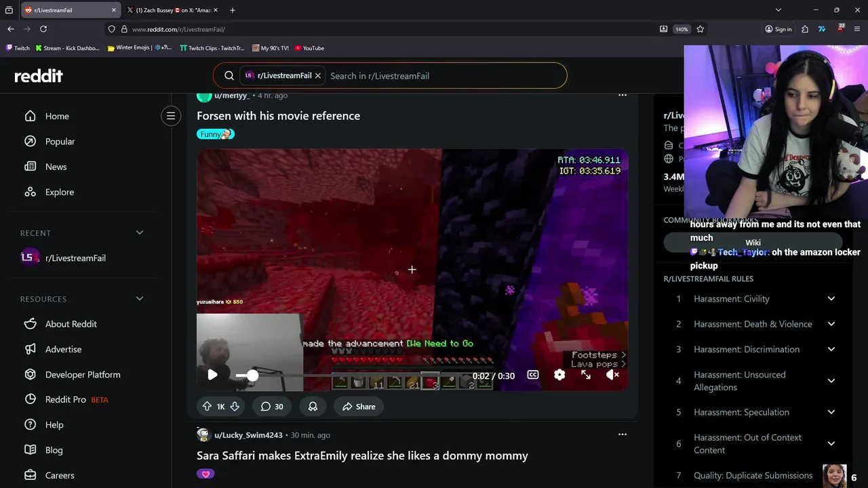Image resolution: width=868 pixels, height=488 pixels.
Task: Click the reddit logo
Action: 39,76
